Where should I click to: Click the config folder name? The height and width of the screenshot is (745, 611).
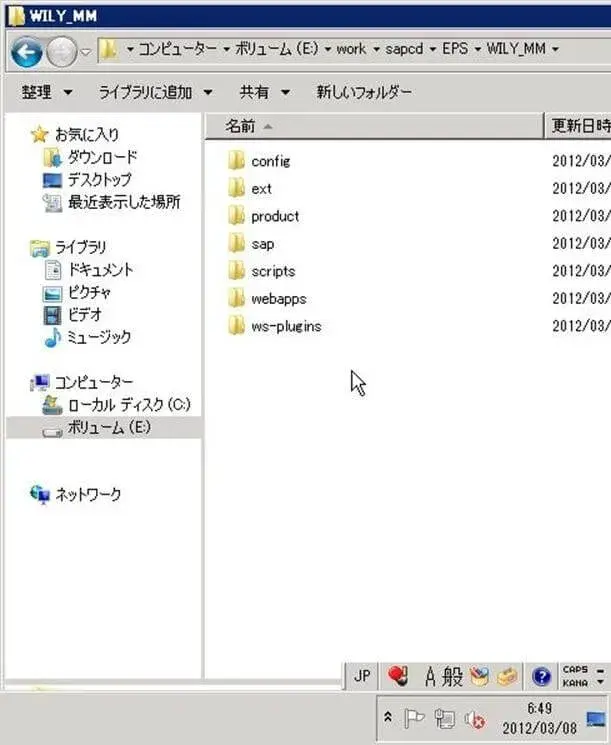271,162
